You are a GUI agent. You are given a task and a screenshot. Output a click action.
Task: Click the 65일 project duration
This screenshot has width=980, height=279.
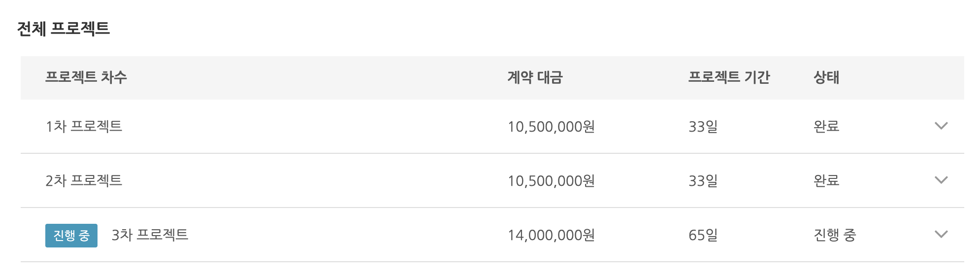[703, 235]
